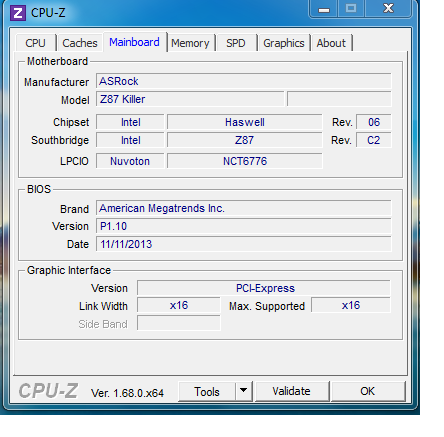Click the Southbridge Rev. value C2
The width and height of the screenshot is (444, 437).
click(x=374, y=140)
